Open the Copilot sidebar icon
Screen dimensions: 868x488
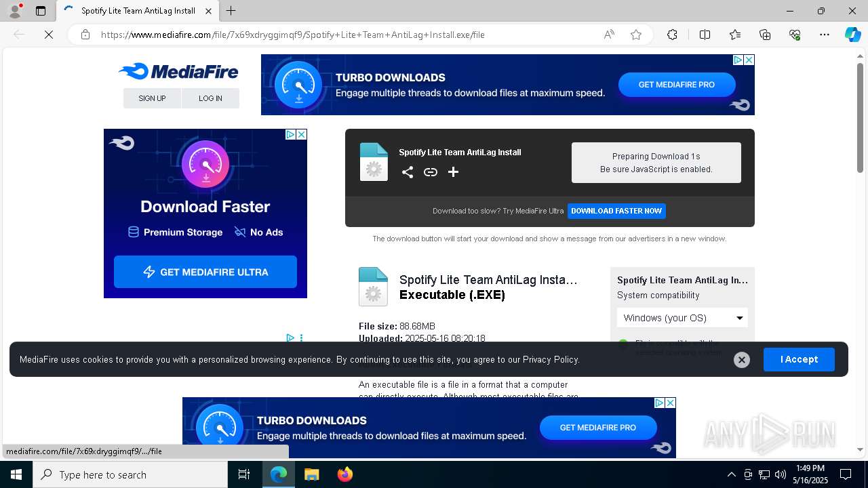coord(852,35)
